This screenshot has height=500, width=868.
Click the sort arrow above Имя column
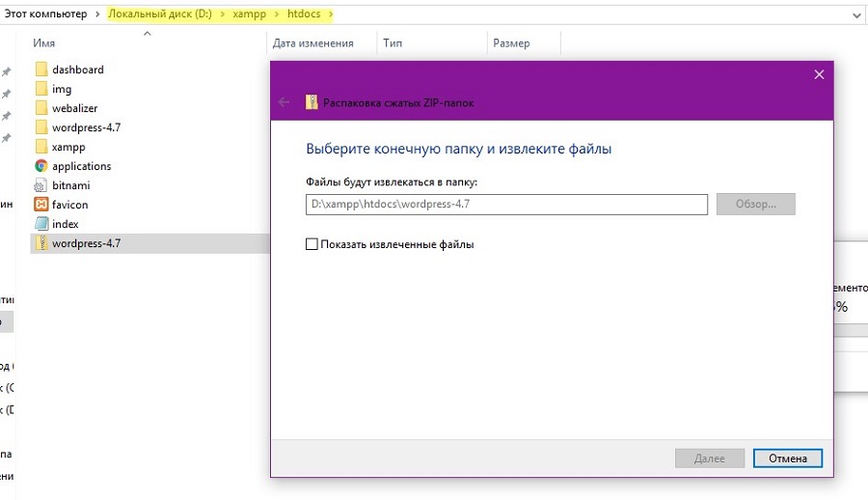148,34
